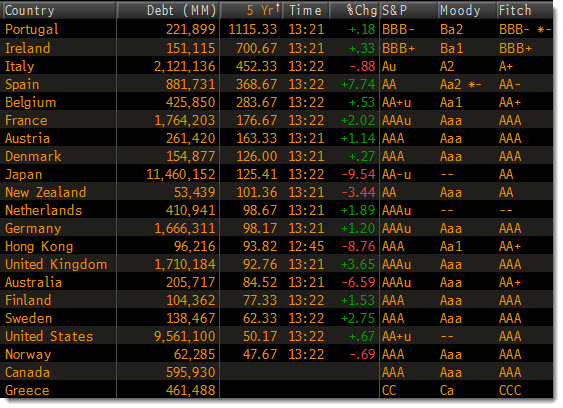The height and width of the screenshot is (408, 563).
Task: Click Belgium's S&P rating AA+u
Action: [x=396, y=102]
